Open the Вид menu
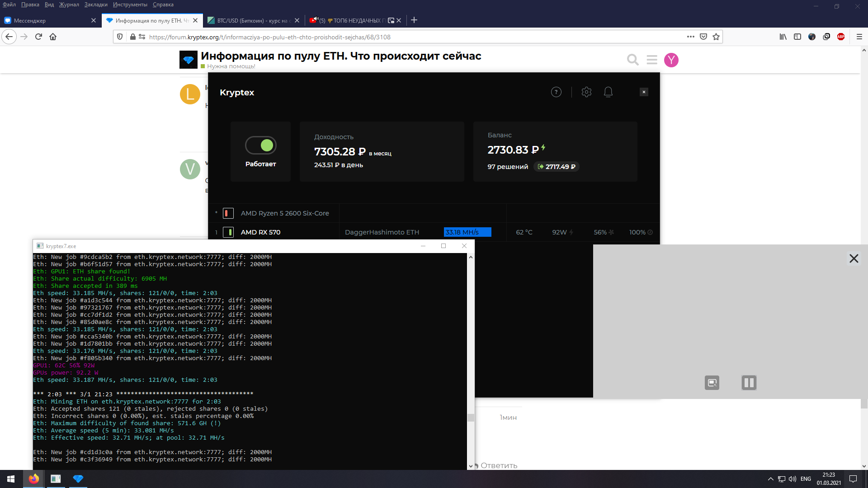Screen dimensions: 868x488 click(x=49, y=5)
